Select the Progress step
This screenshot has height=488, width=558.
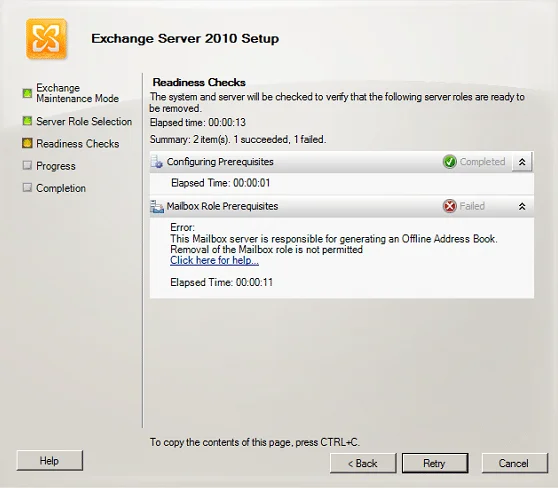click(x=56, y=166)
